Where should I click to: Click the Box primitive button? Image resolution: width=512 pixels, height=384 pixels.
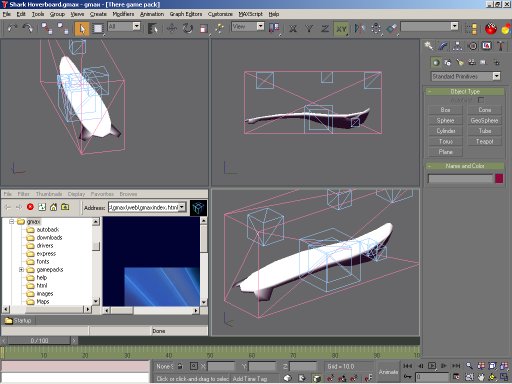coord(445,110)
